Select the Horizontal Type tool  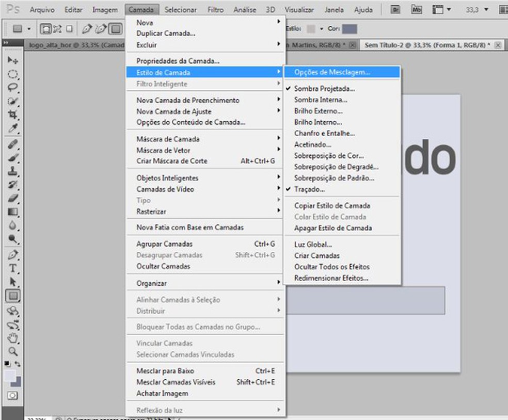tap(12, 268)
